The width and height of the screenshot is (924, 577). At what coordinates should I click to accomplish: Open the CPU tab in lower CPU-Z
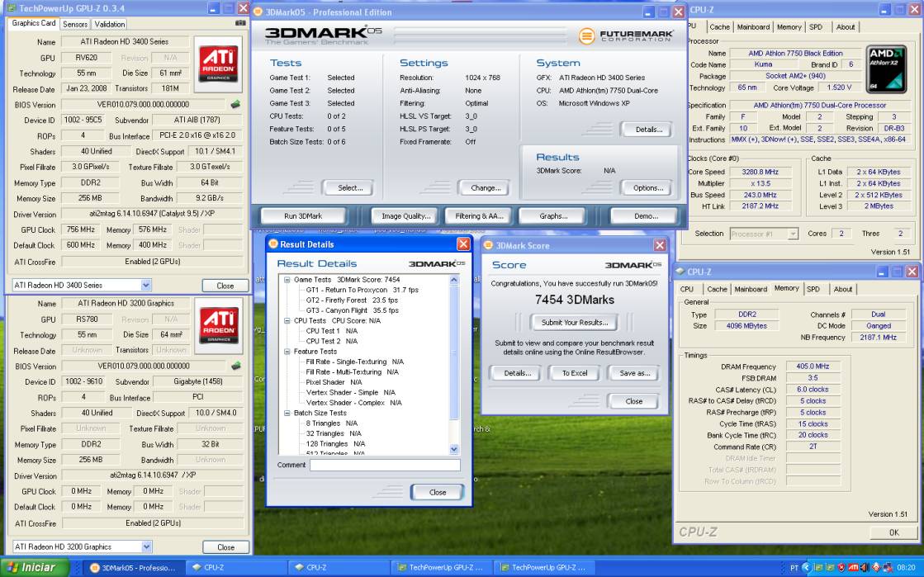pyautogui.click(x=687, y=290)
